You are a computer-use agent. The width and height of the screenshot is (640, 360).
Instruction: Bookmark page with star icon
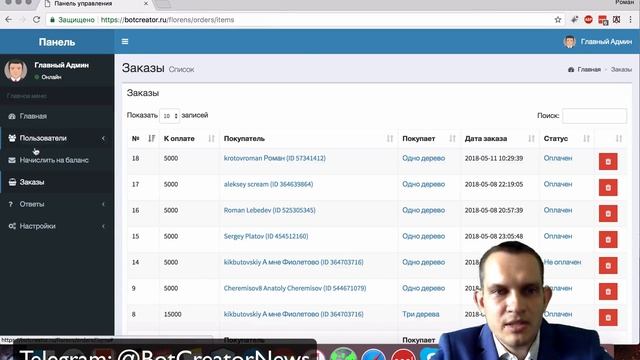coord(558,20)
